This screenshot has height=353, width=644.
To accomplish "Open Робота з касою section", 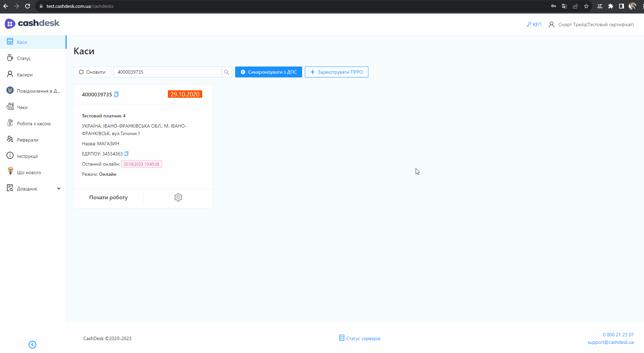I will [34, 124].
